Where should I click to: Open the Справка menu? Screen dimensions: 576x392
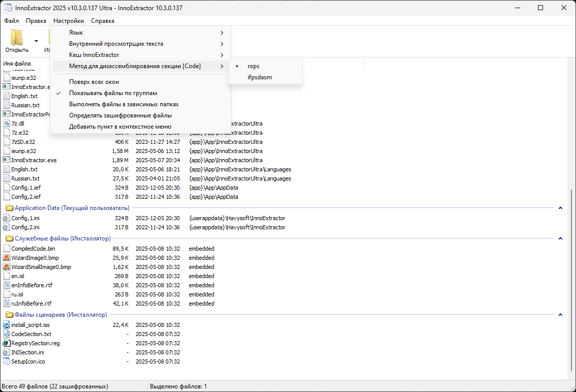103,21
